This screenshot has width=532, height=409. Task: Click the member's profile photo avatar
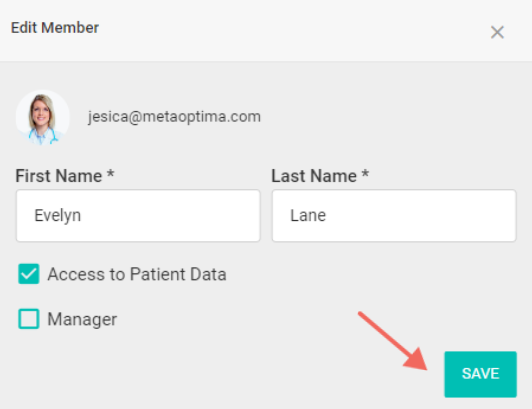[43, 117]
